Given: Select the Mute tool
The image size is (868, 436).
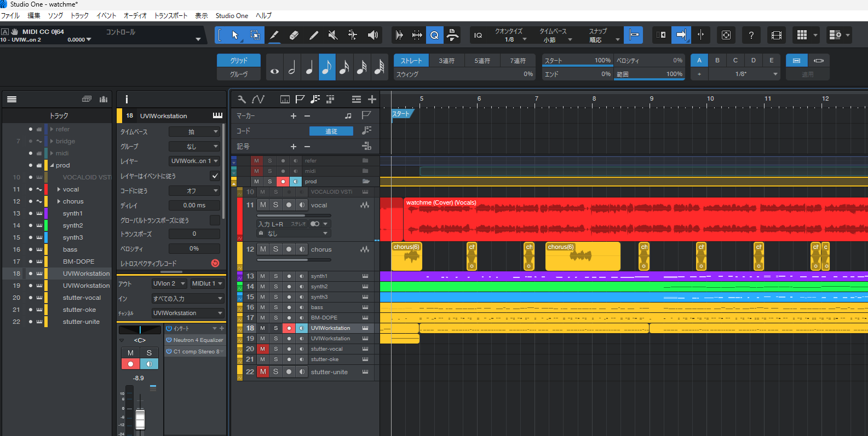Looking at the screenshot, I should 333,35.
